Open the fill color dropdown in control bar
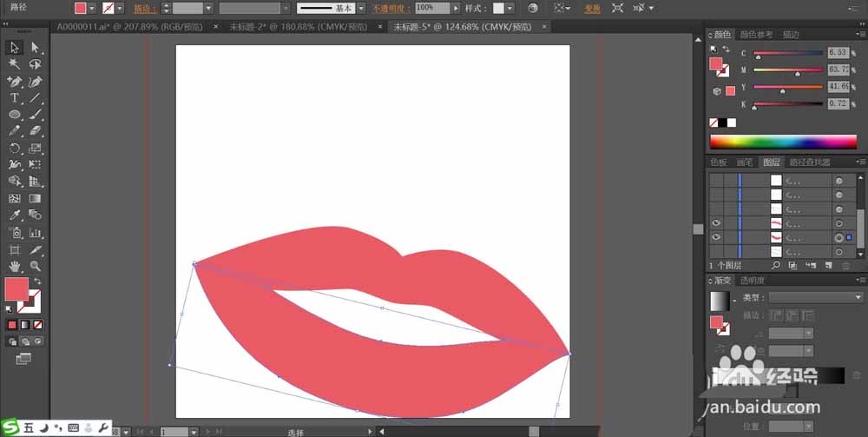Image resolution: width=868 pixels, height=437 pixels. [94, 8]
